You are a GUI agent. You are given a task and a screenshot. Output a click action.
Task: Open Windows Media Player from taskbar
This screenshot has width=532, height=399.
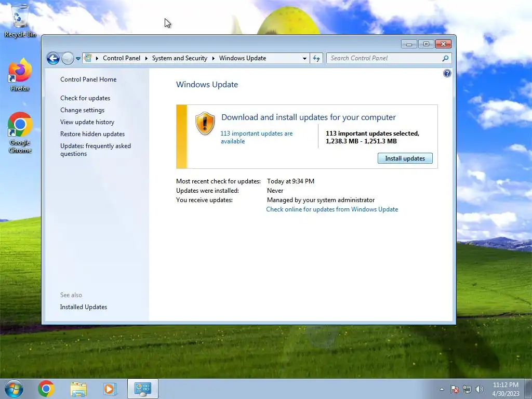tap(110, 389)
